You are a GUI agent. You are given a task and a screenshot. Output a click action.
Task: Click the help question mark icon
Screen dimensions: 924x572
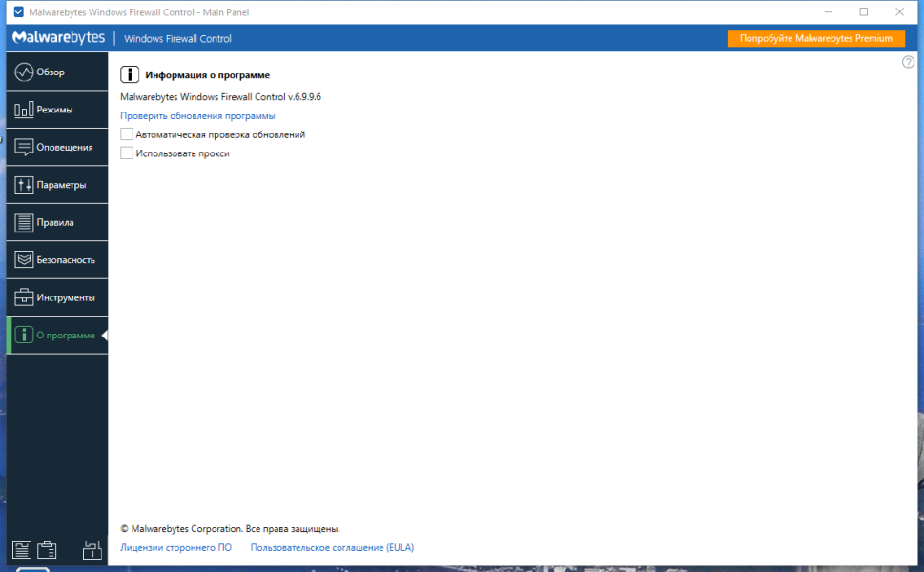(908, 62)
